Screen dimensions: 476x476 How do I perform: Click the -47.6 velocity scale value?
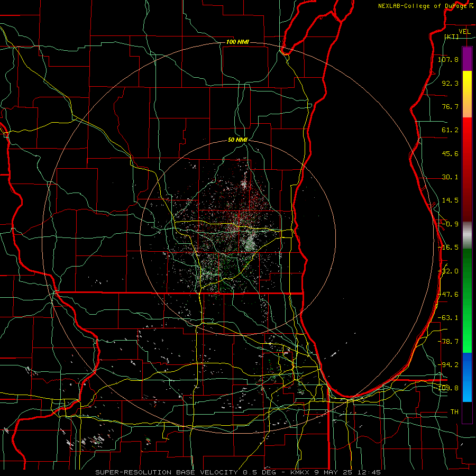[x=448, y=295]
